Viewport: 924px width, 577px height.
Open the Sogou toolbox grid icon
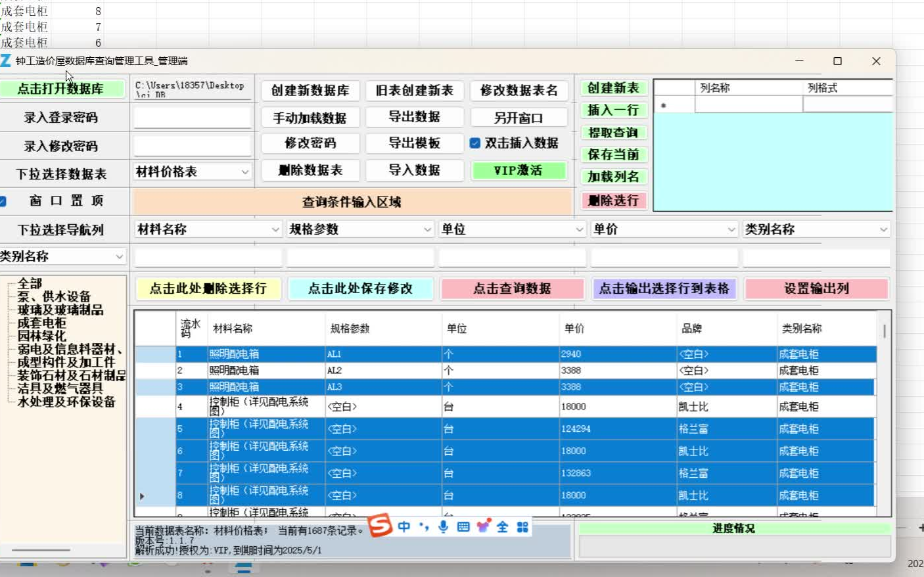[521, 526]
